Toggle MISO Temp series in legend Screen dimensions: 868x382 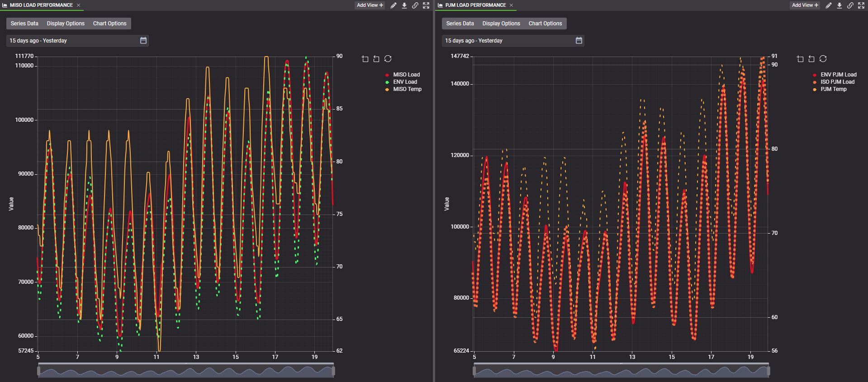[x=407, y=89]
